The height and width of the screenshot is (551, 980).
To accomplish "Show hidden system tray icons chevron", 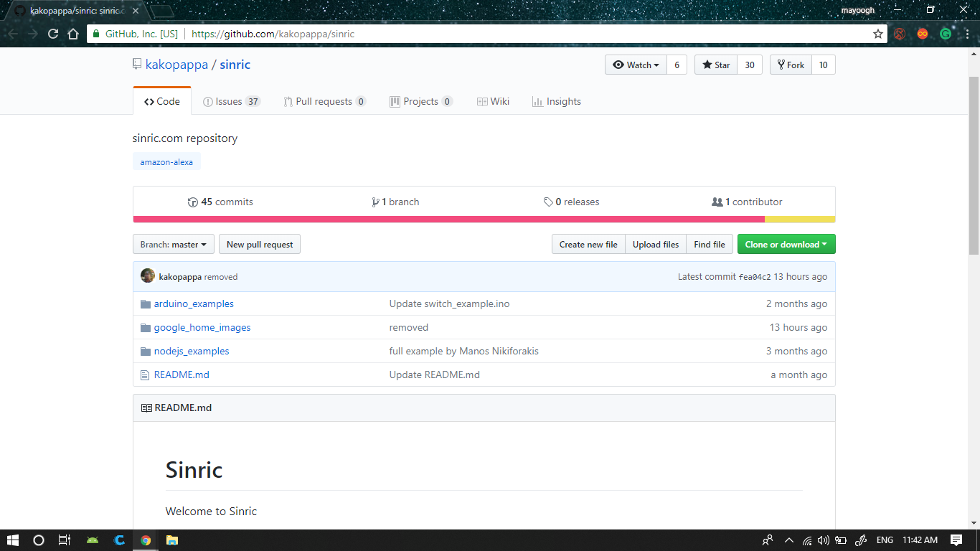I will point(789,540).
